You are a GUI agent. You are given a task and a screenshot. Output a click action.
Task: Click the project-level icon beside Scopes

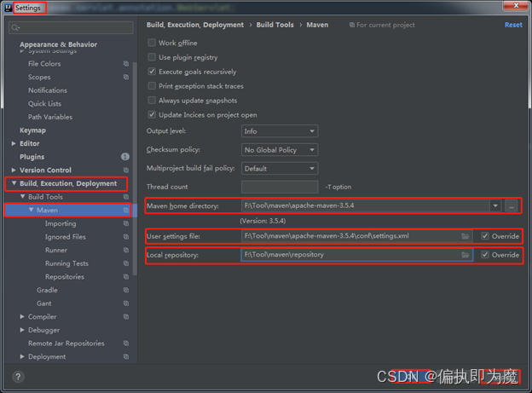(126, 77)
